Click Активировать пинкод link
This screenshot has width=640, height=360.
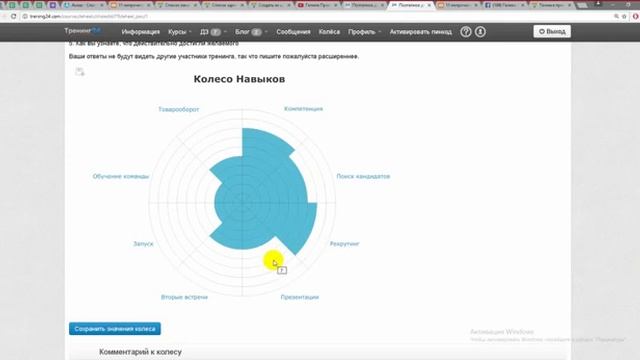coord(420,31)
